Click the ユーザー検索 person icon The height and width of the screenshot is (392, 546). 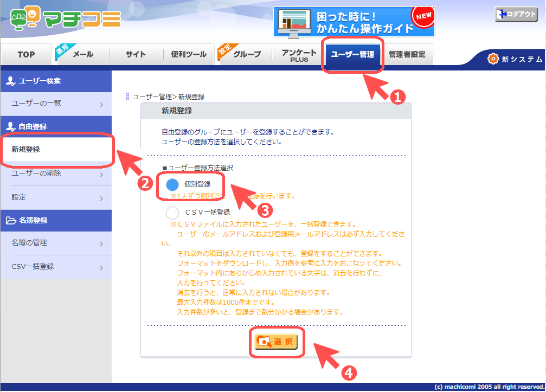coord(10,81)
